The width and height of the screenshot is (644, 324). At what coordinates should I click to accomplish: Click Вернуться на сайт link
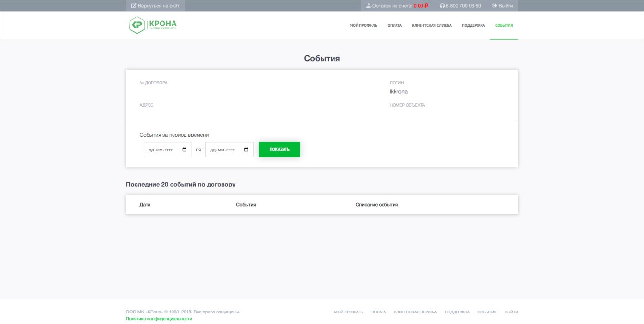pos(155,6)
